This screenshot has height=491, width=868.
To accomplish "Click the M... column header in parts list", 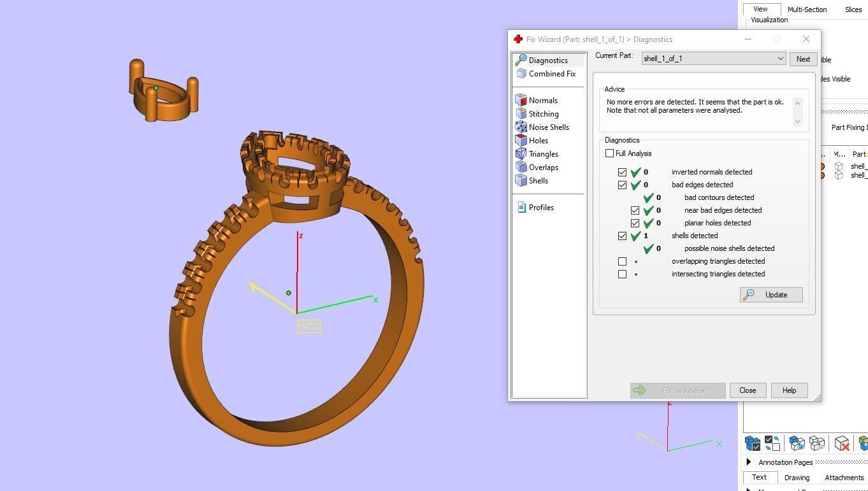I will 839,154.
